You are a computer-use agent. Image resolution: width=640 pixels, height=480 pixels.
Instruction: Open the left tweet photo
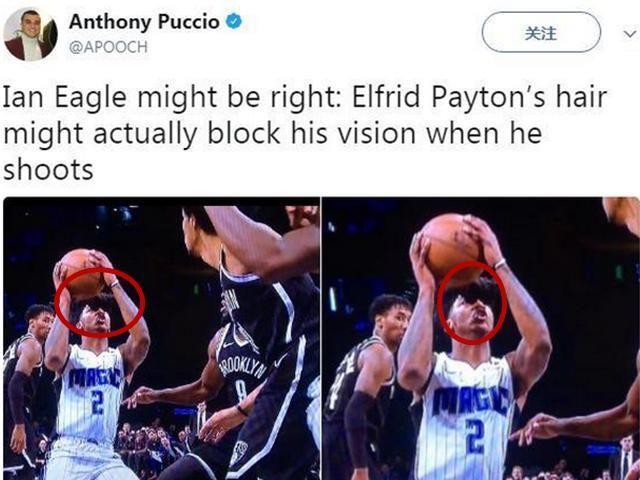pos(162,338)
